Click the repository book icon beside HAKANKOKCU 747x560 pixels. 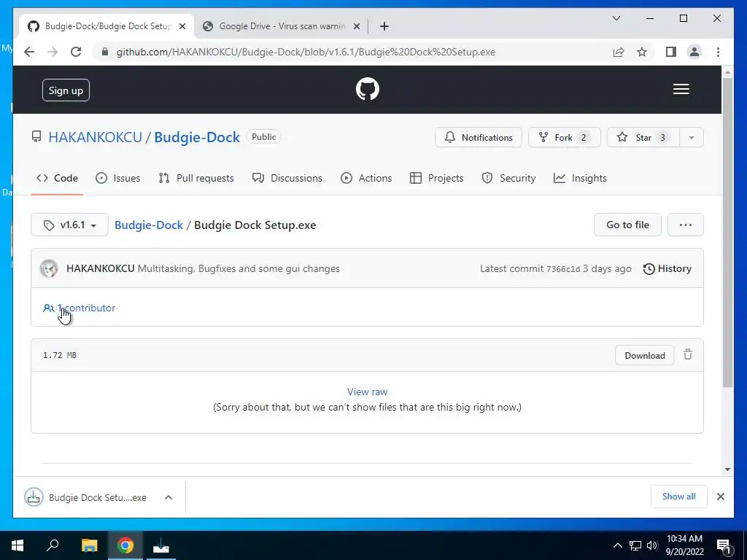pos(36,137)
